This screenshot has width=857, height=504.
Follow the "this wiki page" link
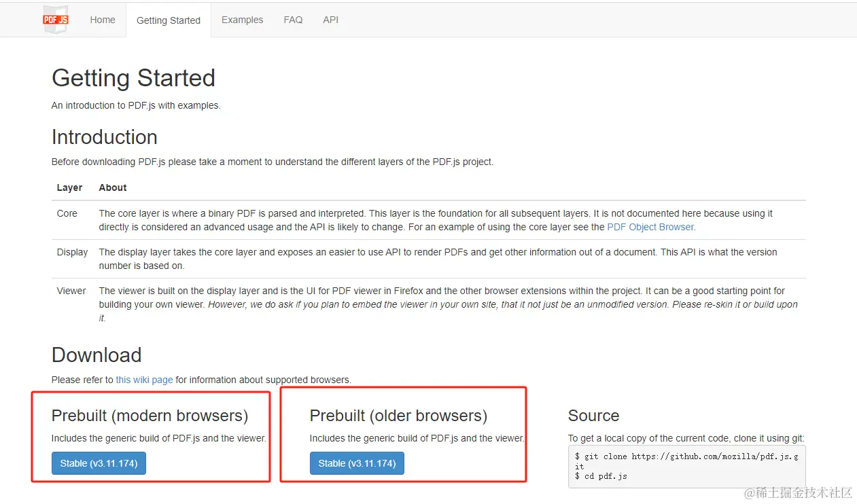pyautogui.click(x=144, y=380)
